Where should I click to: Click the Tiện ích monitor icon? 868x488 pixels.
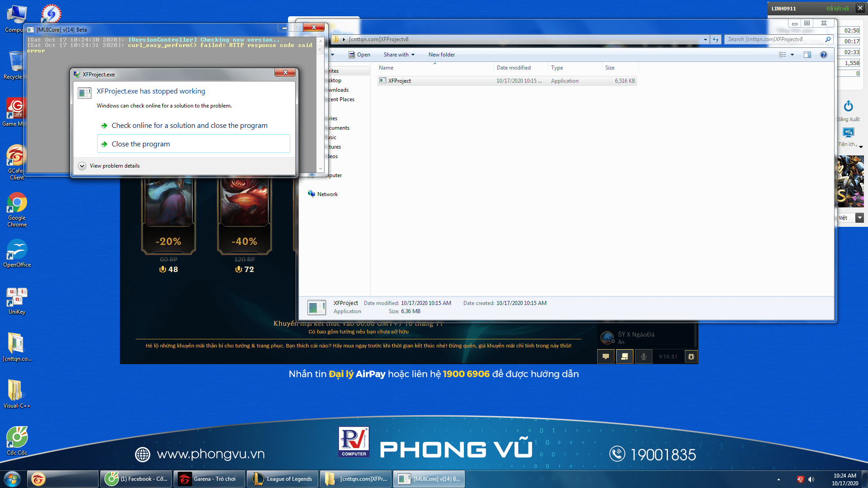pos(849,132)
